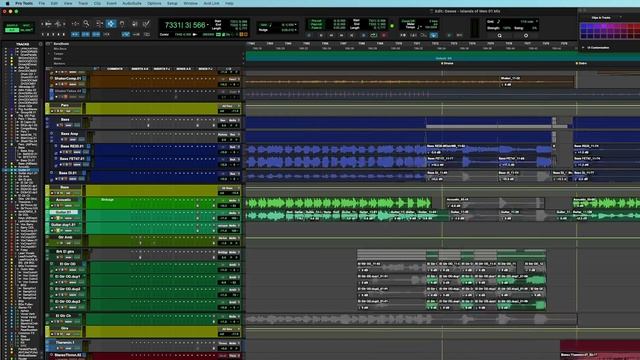Image resolution: width=640 pixels, height=360 pixels.
Task: Open the Setup menu
Action: pyautogui.click(x=172, y=3)
